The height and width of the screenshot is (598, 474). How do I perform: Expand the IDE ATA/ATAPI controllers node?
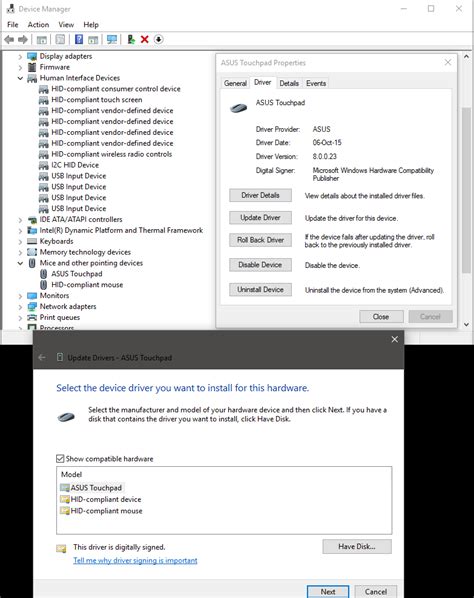click(20, 220)
